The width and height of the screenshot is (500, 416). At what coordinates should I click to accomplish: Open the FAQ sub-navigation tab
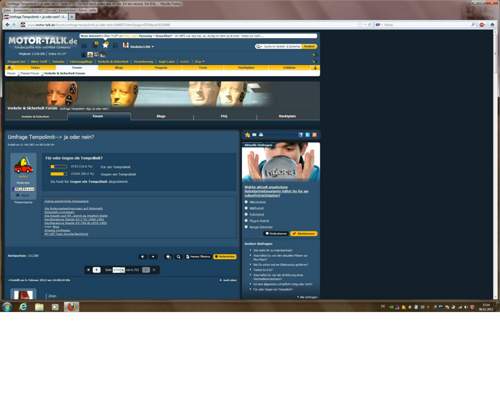tap(224, 116)
